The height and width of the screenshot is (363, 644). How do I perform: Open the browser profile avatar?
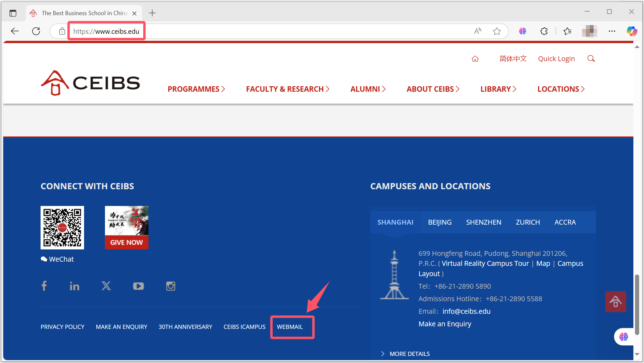point(590,31)
